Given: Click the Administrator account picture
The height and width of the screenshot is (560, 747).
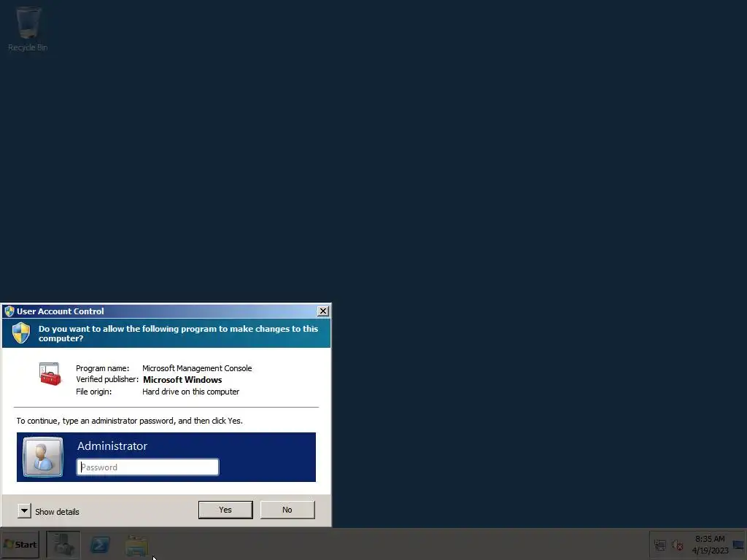Looking at the screenshot, I should pos(43,456).
